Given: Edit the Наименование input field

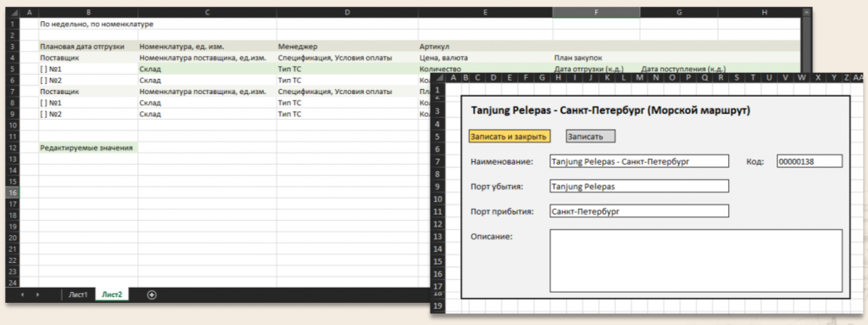Looking at the screenshot, I should (x=639, y=161).
